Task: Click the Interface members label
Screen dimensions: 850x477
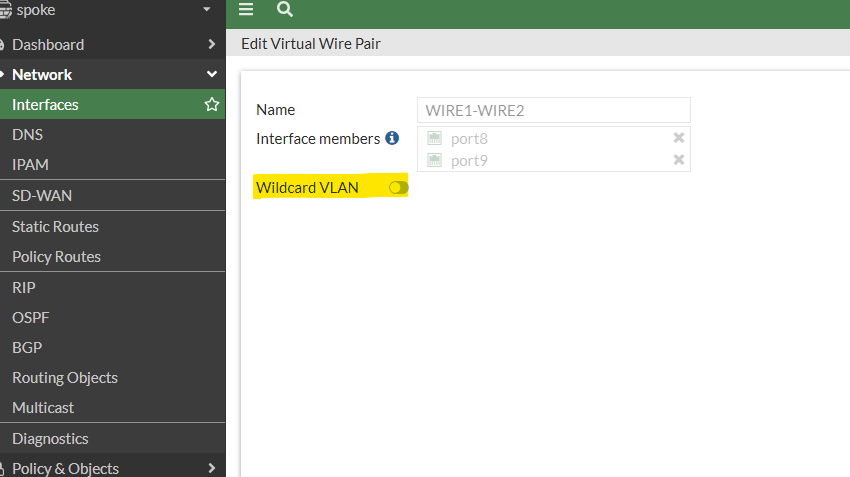Action: (x=318, y=139)
